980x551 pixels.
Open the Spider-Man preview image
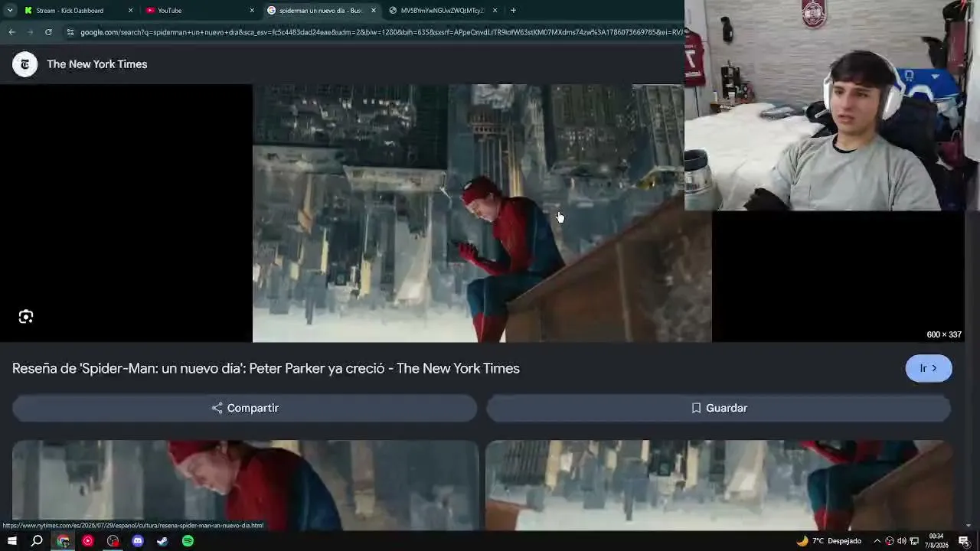(x=482, y=214)
